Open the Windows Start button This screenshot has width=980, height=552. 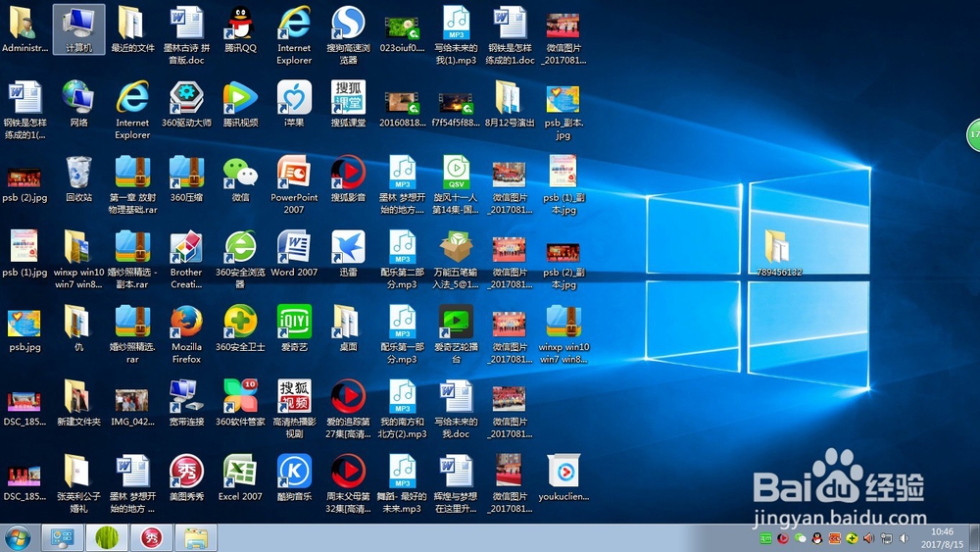click(x=17, y=538)
